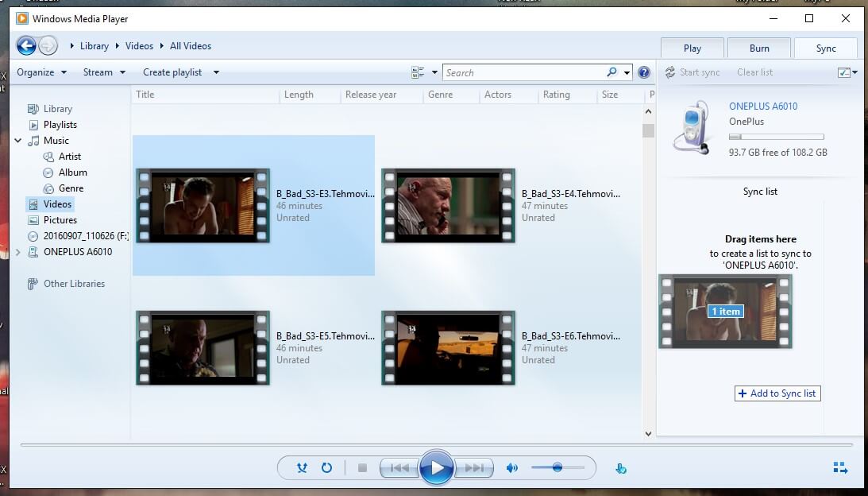
Task: Switch to the Burn tab
Action: [758, 48]
